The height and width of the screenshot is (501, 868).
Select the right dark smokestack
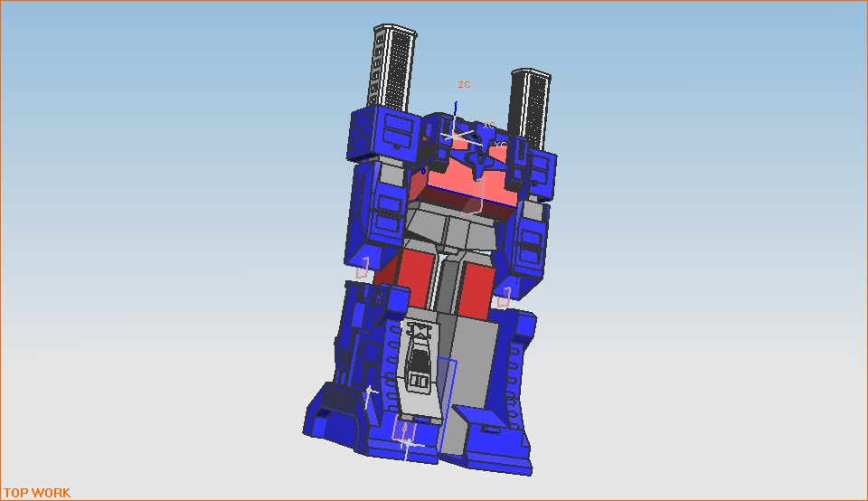(x=530, y=106)
